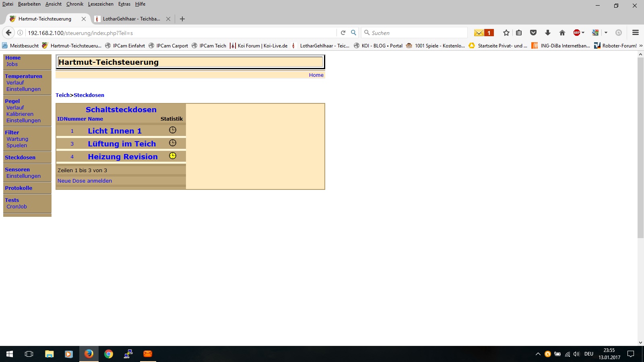Click the Firefox reload page icon
644x362 pixels.
(343, 33)
